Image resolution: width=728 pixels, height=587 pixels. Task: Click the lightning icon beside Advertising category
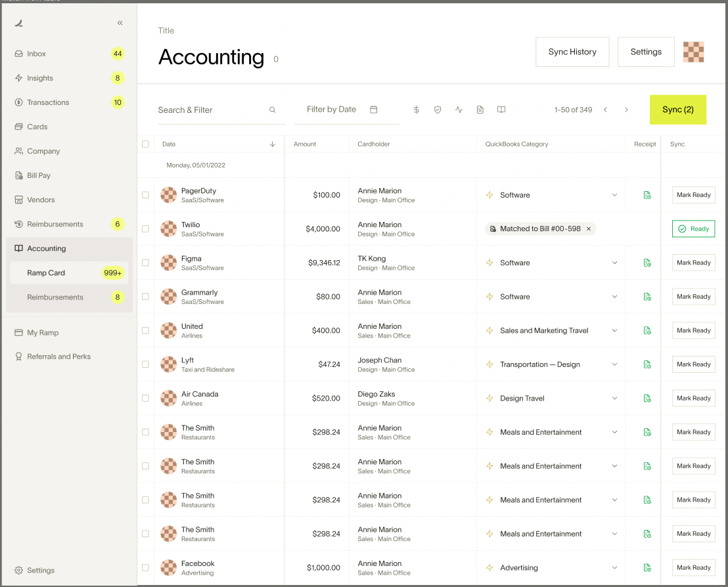[489, 567]
